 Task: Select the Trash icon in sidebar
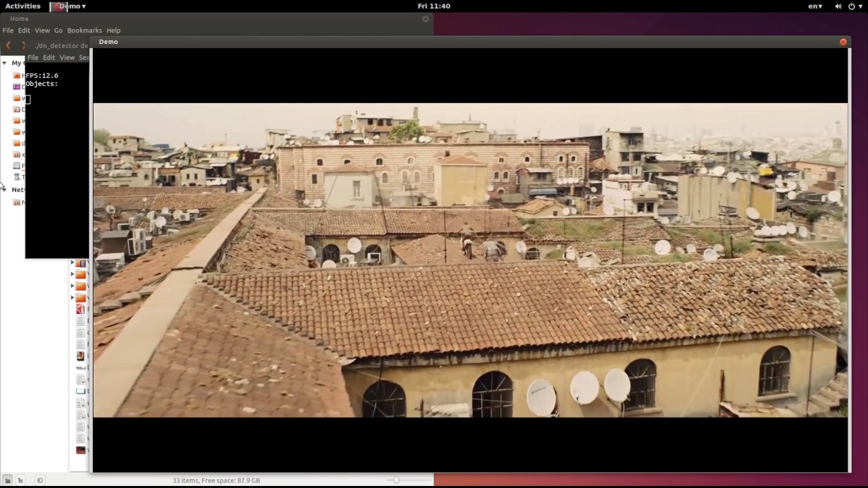17,177
